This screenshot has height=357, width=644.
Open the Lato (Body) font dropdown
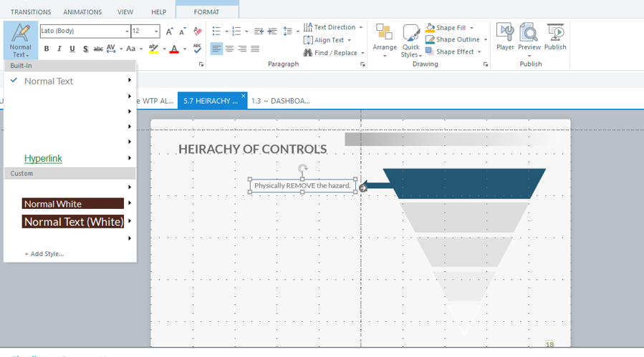[127, 31]
